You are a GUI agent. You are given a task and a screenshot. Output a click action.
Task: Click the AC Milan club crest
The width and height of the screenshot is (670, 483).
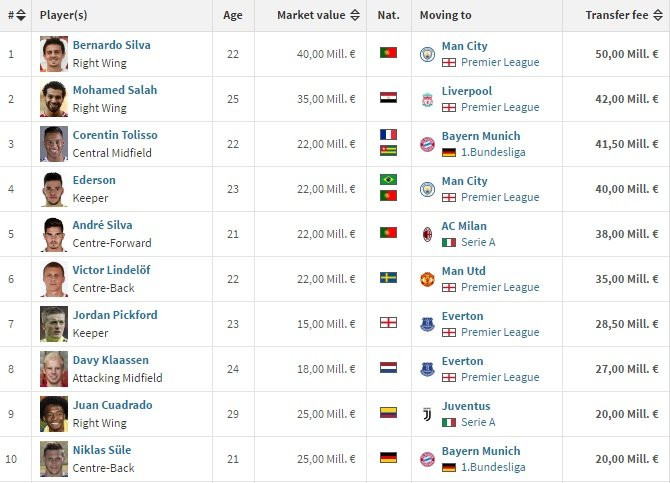tap(427, 234)
